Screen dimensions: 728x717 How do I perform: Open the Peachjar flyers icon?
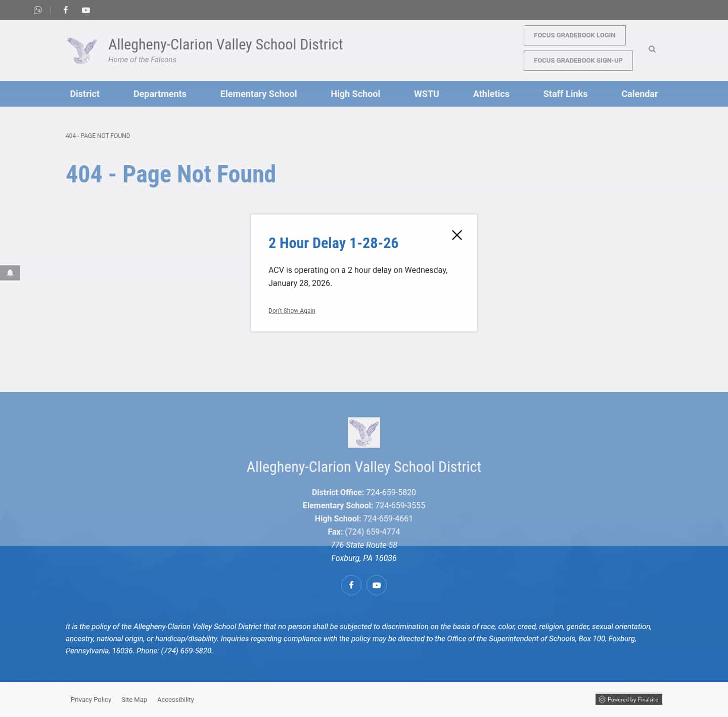(37, 10)
